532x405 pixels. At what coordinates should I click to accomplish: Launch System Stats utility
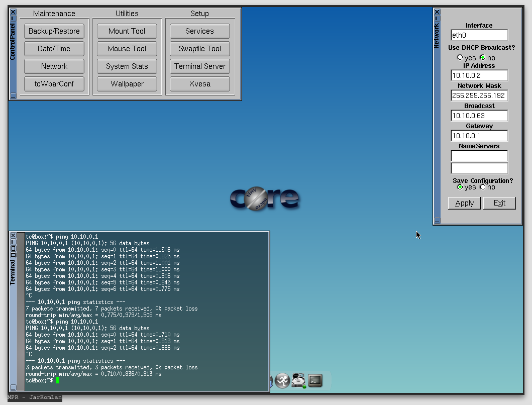click(127, 66)
